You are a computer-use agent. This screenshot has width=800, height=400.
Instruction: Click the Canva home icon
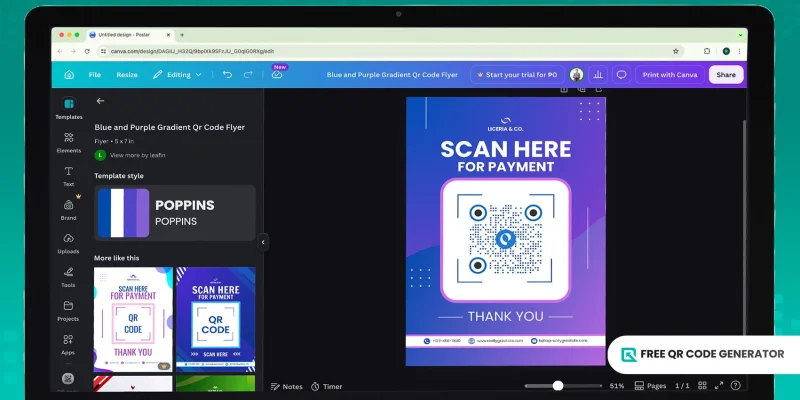pos(69,74)
